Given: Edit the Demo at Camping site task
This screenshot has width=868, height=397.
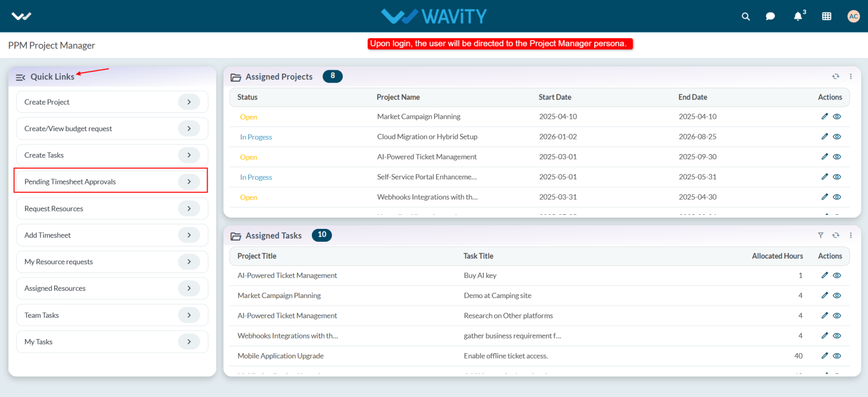Looking at the screenshot, I should 824,295.
